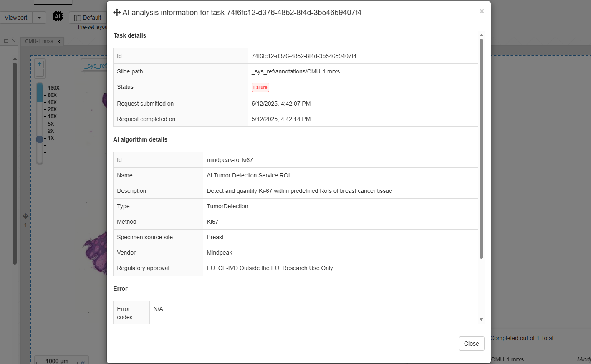Open the Default pre-set layout selector
This screenshot has width=591, height=364.
click(88, 18)
